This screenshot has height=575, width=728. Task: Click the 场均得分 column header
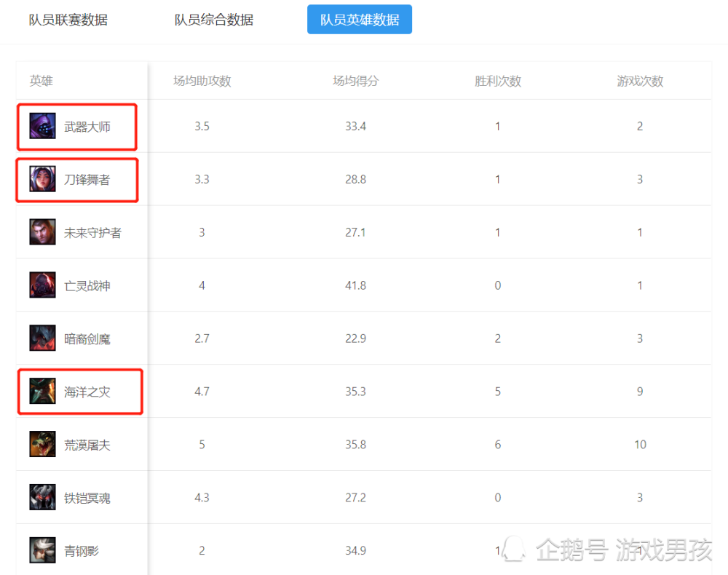[x=355, y=81]
